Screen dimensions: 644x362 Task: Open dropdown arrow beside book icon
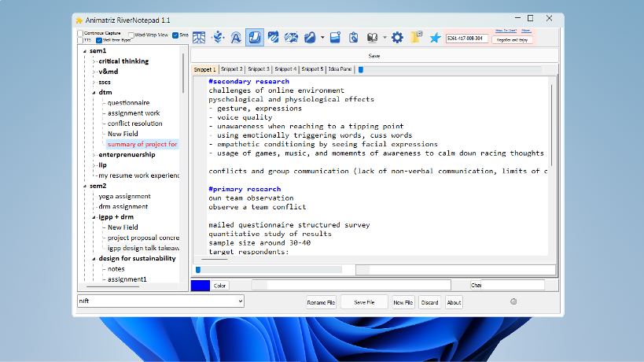[385, 38]
